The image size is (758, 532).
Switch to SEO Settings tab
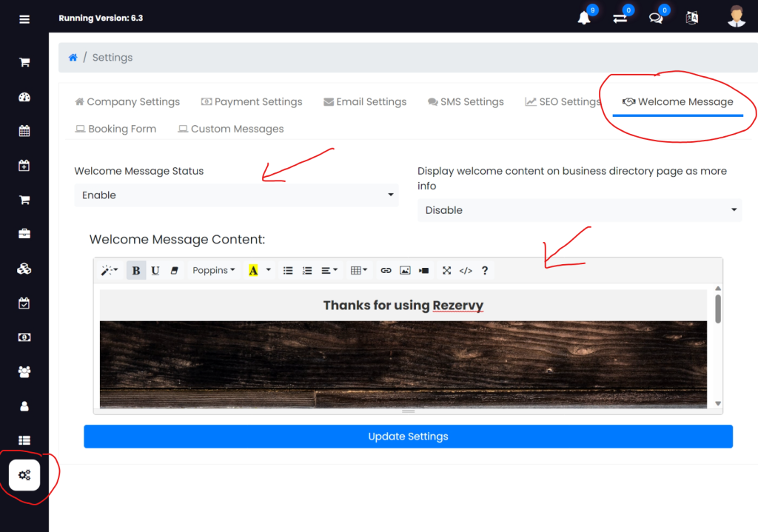tap(563, 102)
